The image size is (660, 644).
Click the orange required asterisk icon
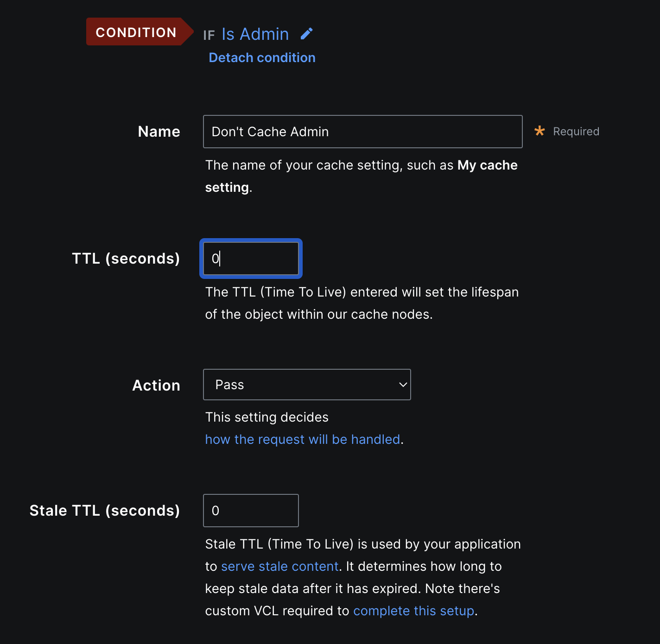[x=539, y=131]
